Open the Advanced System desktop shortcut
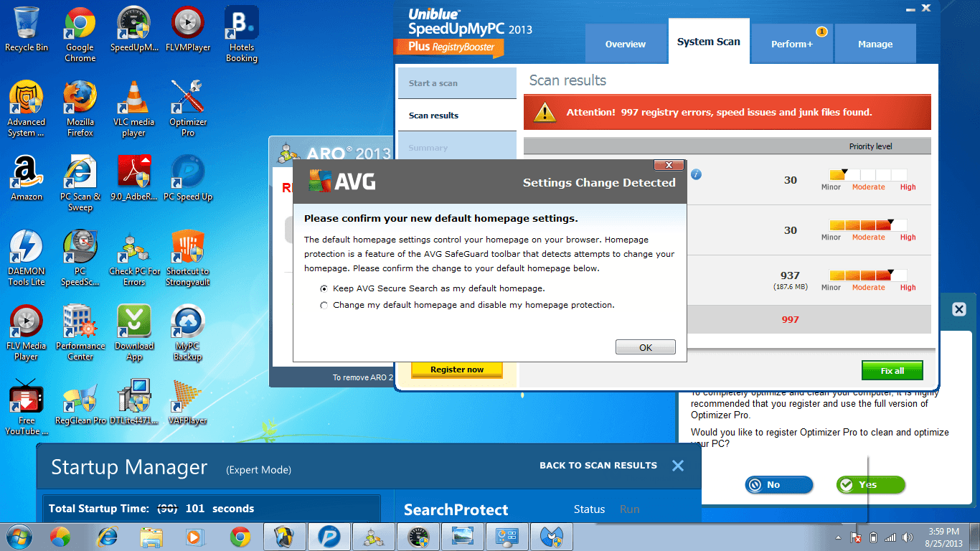Image resolution: width=980 pixels, height=551 pixels. click(27, 109)
